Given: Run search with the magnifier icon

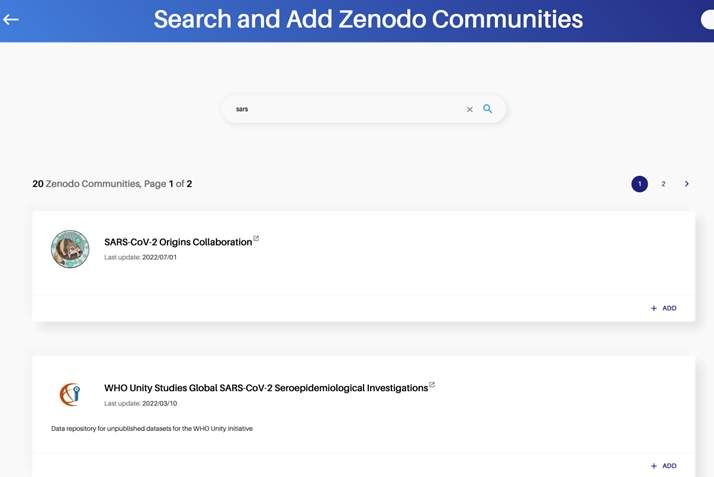Looking at the screenshot, I should pos(488,109).
